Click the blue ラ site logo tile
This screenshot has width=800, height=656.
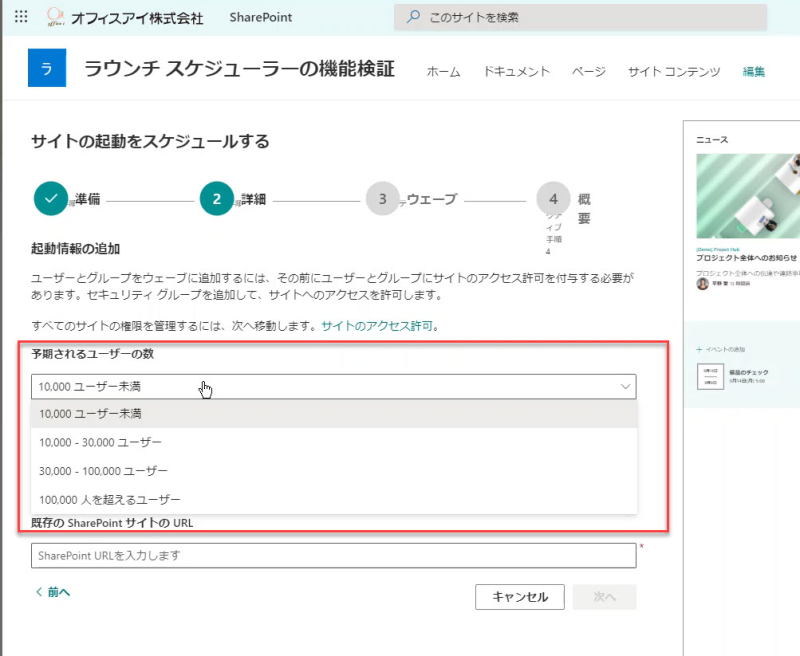[x=47, y=68]
